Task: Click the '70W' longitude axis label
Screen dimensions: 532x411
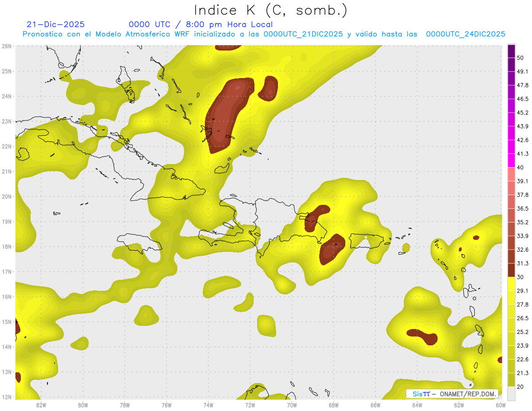Action: pos(292,405)
